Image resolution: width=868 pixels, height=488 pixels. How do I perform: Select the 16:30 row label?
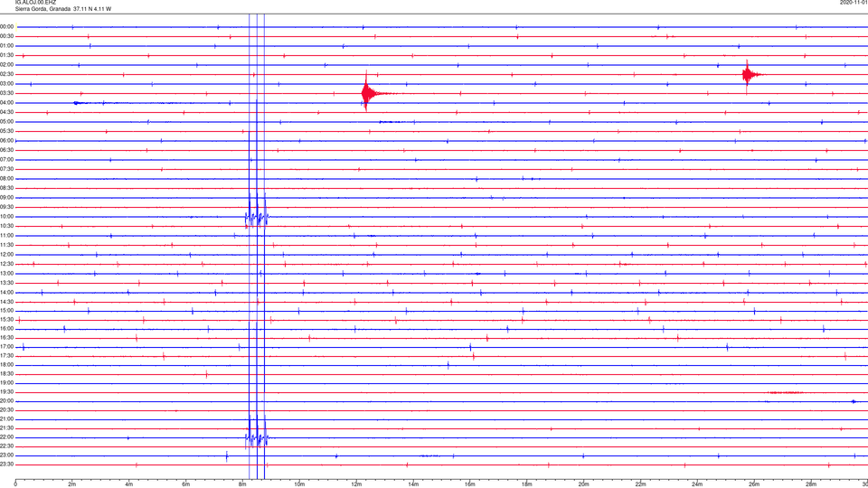pyautogui.click(x=6, y=337)
